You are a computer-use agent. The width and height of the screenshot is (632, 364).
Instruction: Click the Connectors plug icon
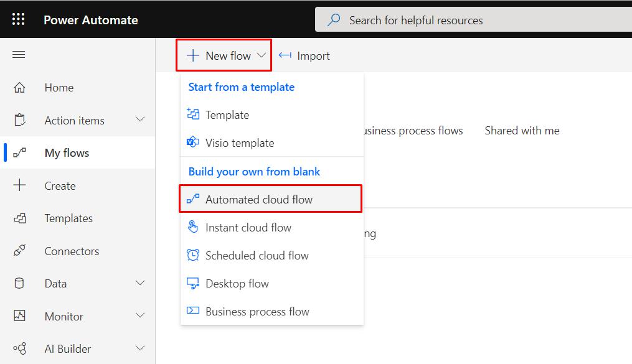tap(19, 251)
